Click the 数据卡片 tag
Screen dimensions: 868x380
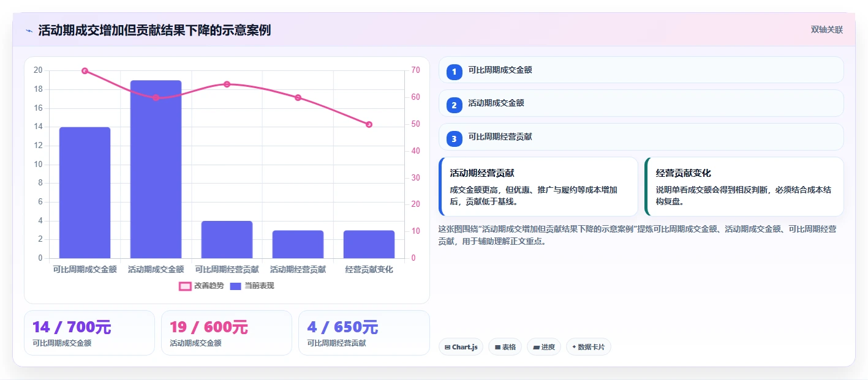(589, 347)
